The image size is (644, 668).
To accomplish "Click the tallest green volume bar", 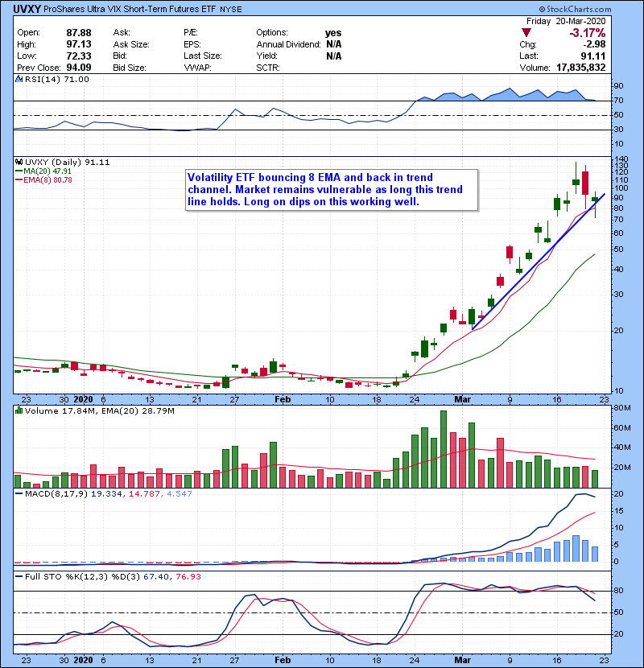I will pos(444,449).
